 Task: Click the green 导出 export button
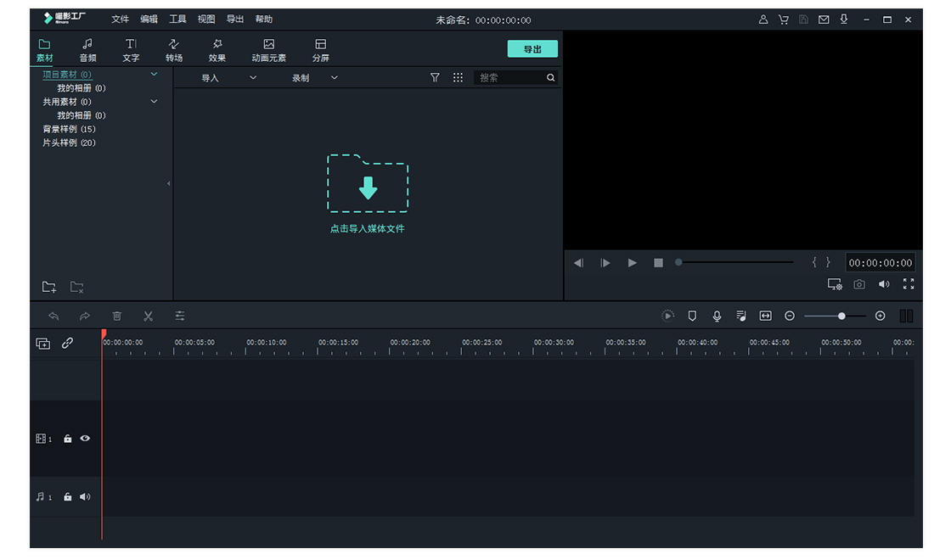(x=532, y=49)
